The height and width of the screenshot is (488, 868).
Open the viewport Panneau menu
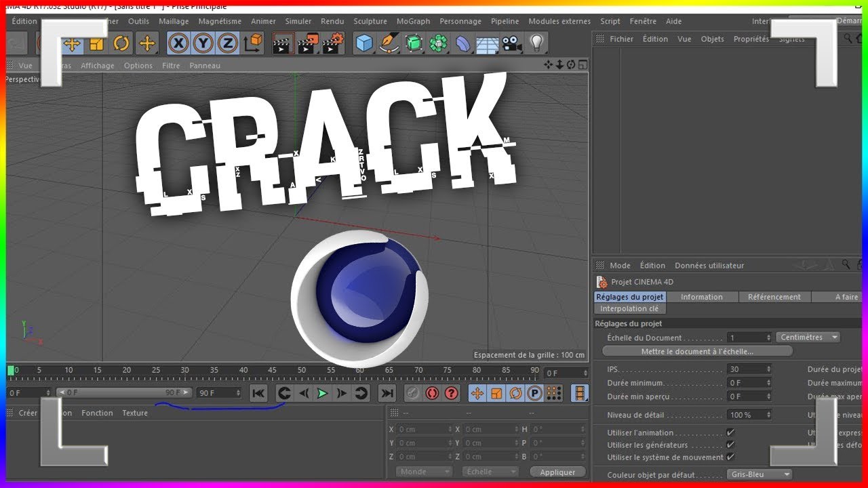[x=205, y=66]
